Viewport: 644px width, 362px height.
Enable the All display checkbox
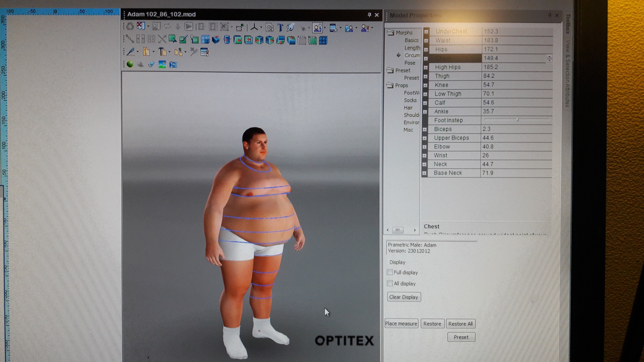[390, 283]
